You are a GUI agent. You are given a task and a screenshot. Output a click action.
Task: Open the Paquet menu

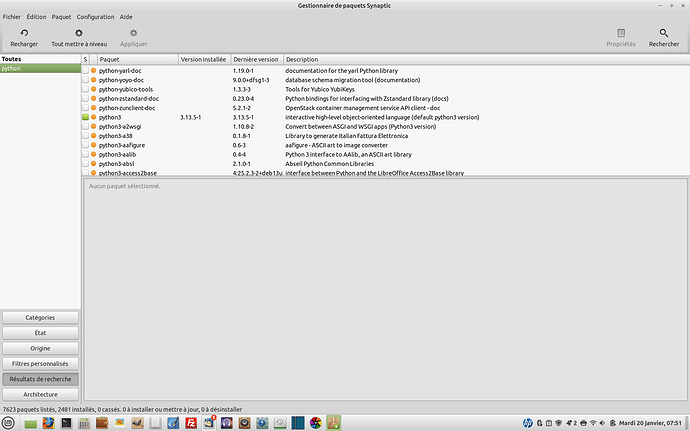[61, 17]
